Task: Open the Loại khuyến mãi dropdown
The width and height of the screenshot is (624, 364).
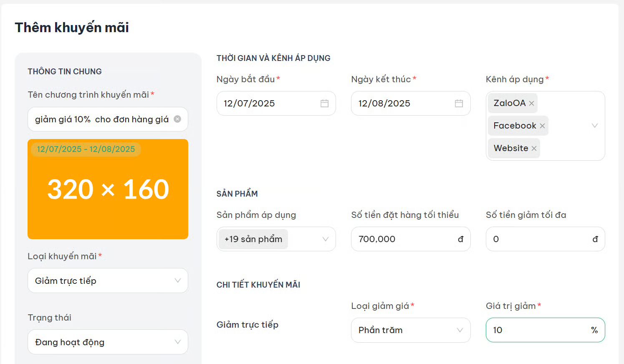Action: click(177, 281)
